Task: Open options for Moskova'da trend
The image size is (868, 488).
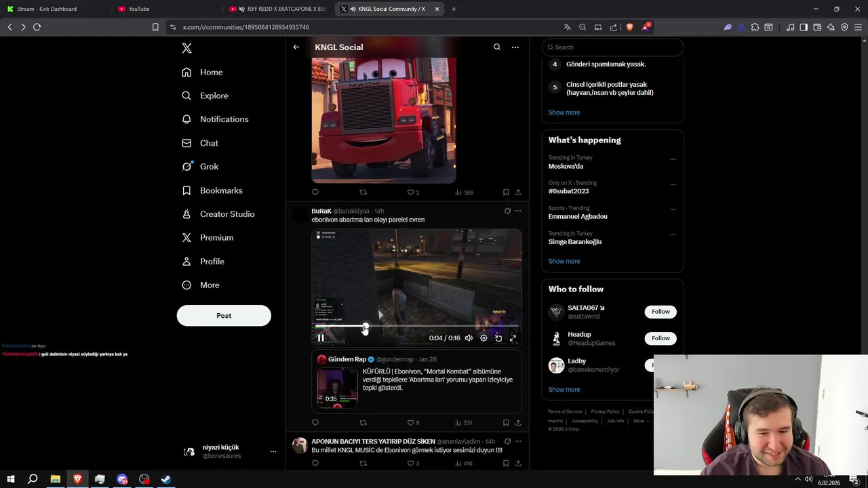Action: click(x=673, y=159)
